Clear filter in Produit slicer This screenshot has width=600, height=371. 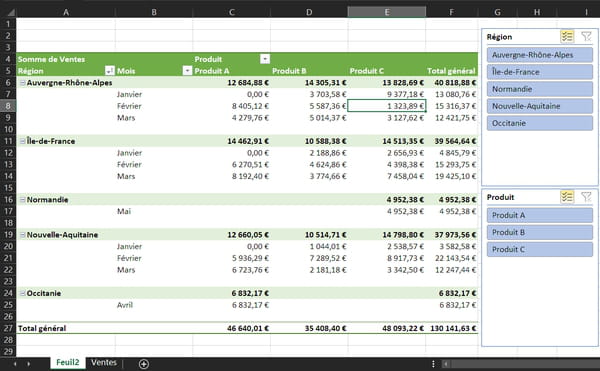click(586, 197)
